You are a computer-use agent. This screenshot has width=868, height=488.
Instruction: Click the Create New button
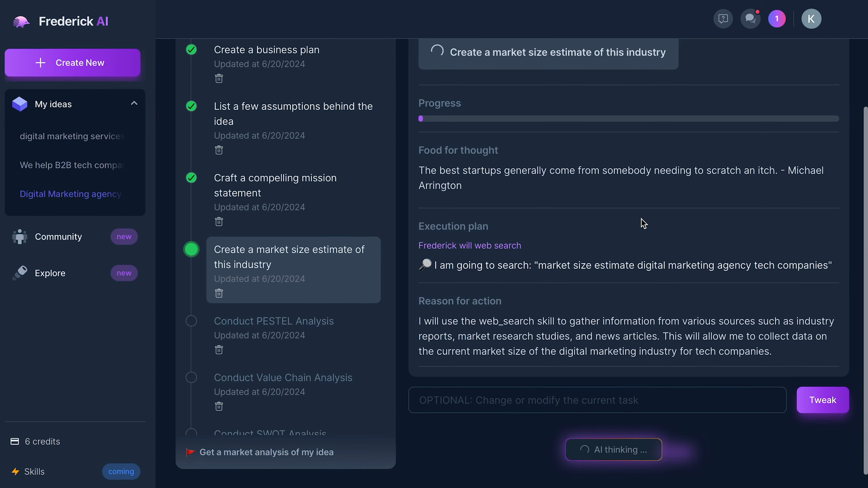click(x=72, y=62)
